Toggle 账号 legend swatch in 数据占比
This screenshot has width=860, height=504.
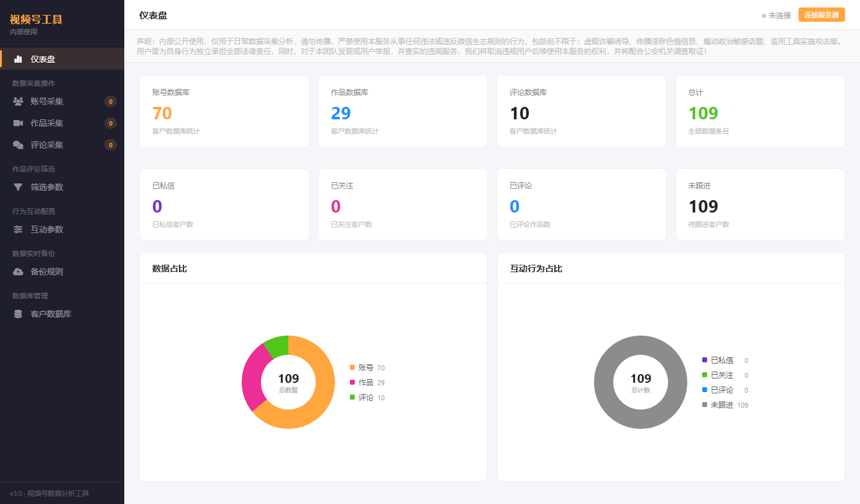[x=352, y=367]
